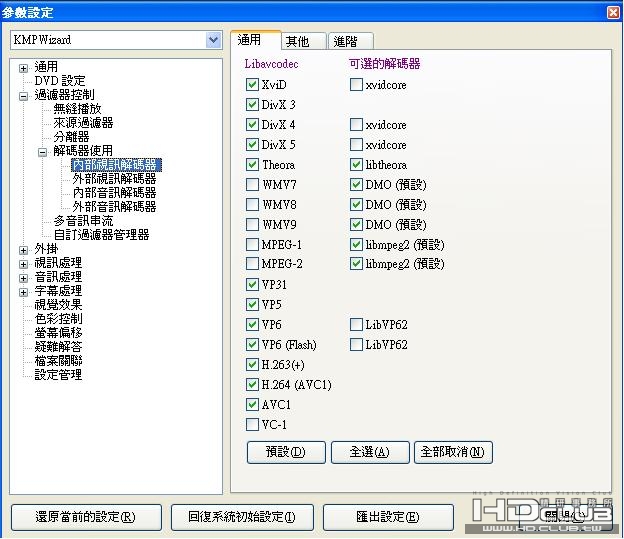Select 外部音訊解碼器 in the tree
Screen dimensions: 624x539
click(114, 207)
